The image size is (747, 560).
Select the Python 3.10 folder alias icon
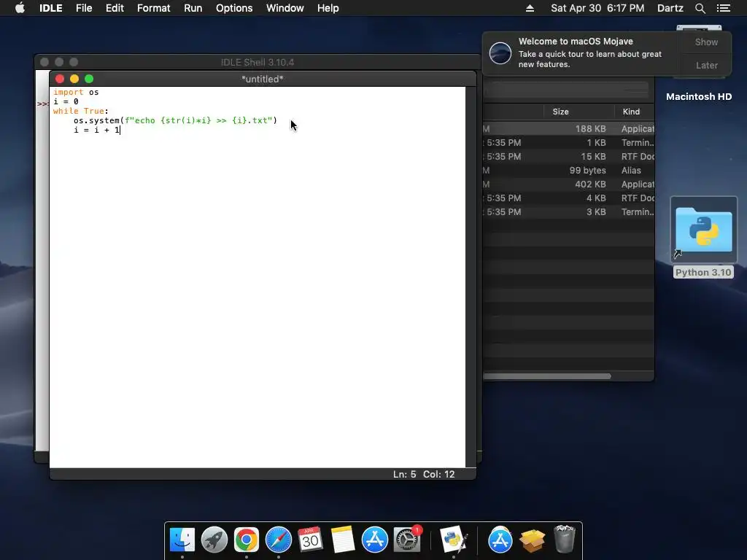[x=704, y=230]
